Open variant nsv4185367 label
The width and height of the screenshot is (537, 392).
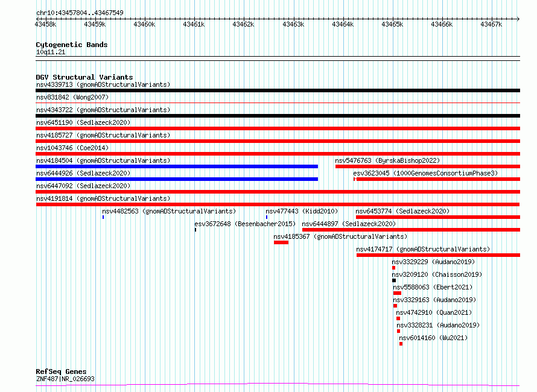pos(340,236)
